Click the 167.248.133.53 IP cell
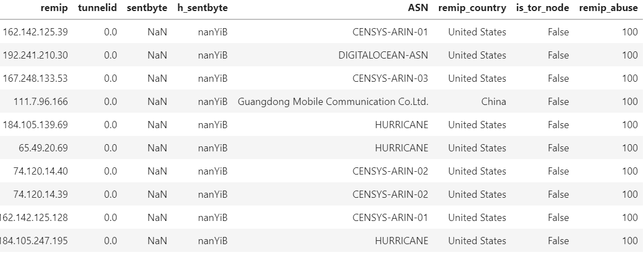644x253 pixels. pos(35,78)
